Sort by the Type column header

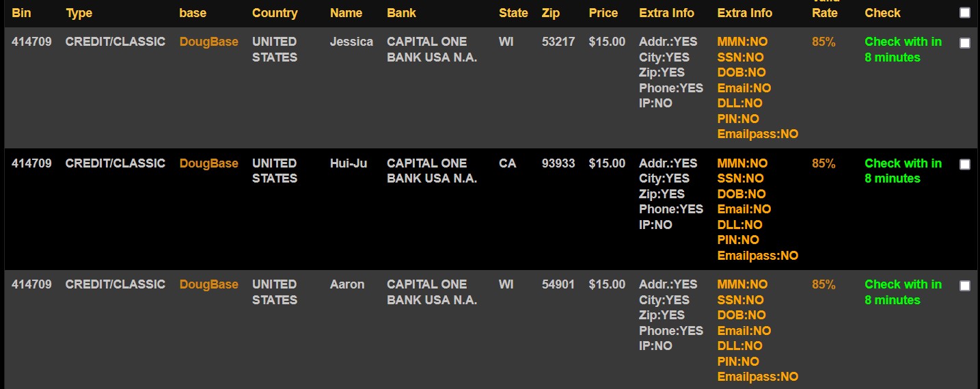tap(79, 13)
